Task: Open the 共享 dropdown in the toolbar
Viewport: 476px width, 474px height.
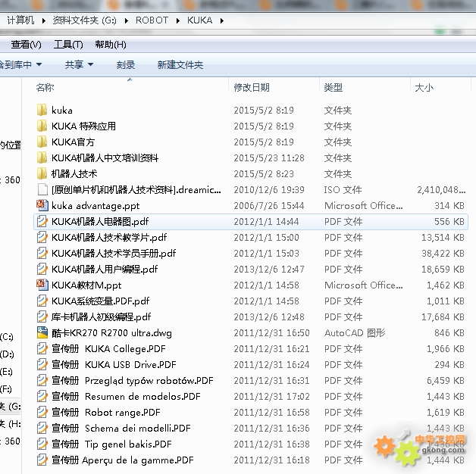Action: click(79, 65)
